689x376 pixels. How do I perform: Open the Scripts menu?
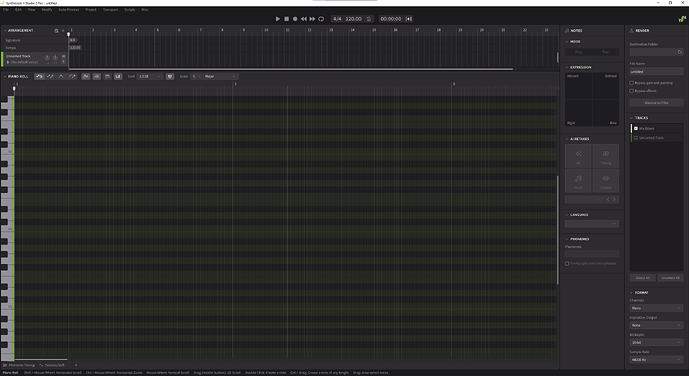(x=130, y=10)
